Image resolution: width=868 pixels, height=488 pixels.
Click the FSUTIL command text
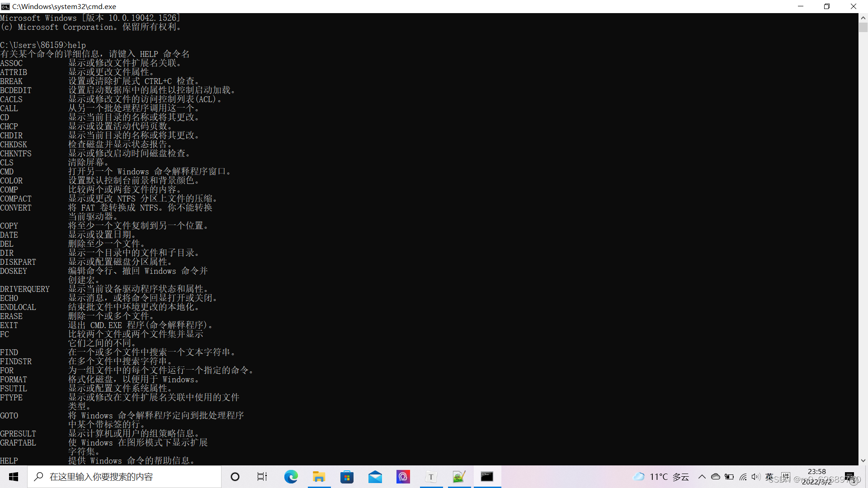click(14, 389)
